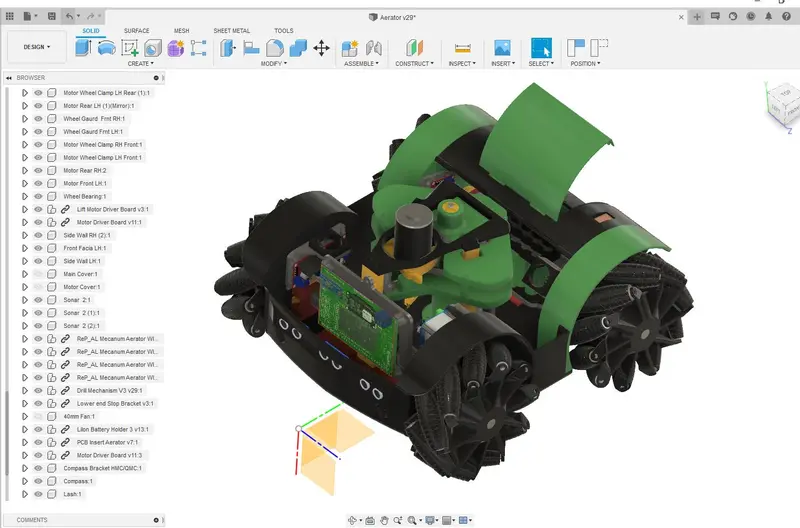This screenshot has height=528, width=800.
Task: Open Display Settings in navigation bar
Action: (x=430, y=520)
